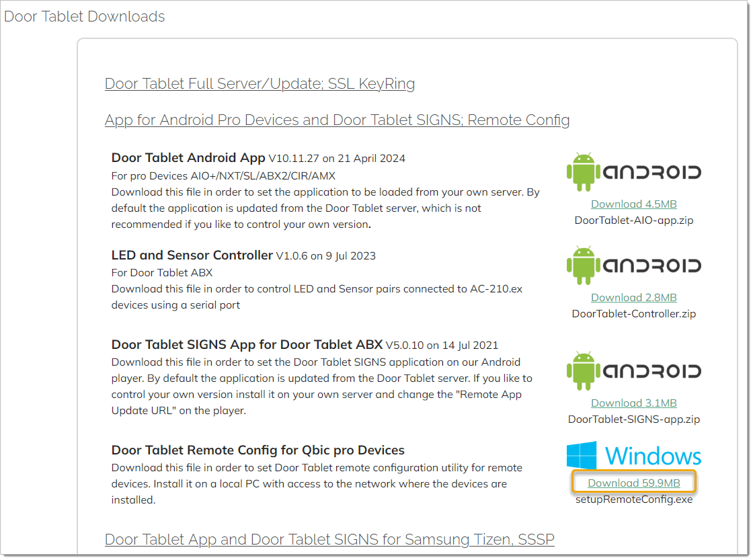Click the DoorTablet-SIGNS-app.zip file name
Image resolution: width=753 pixels, height=560 pixels.
[633, 419]
